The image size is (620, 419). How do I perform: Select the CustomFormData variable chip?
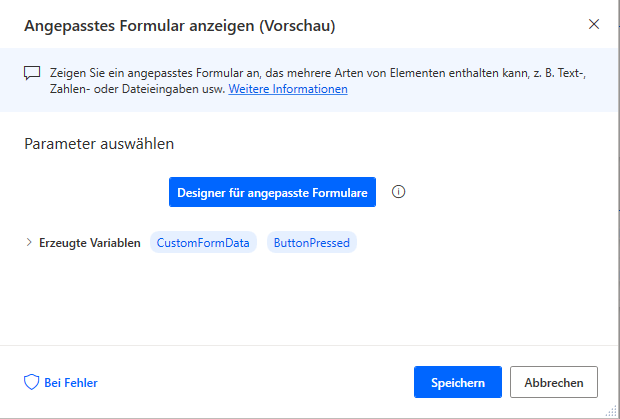203,242
